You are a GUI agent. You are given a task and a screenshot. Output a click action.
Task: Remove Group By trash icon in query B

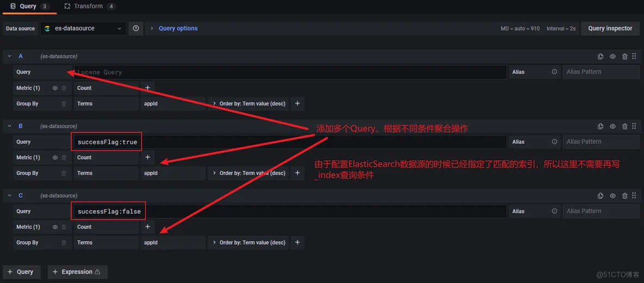[x=64, y=173]
